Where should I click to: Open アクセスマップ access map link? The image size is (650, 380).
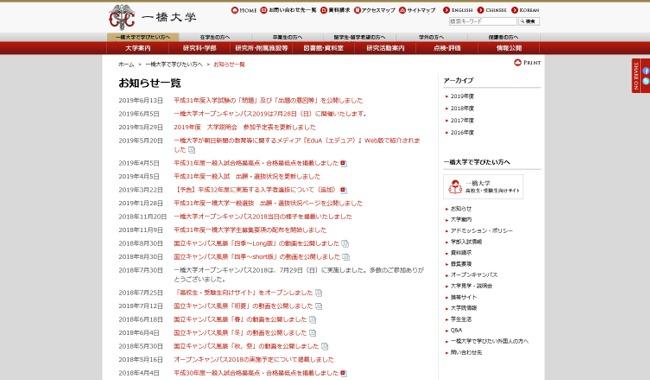(x=375, y=10)
